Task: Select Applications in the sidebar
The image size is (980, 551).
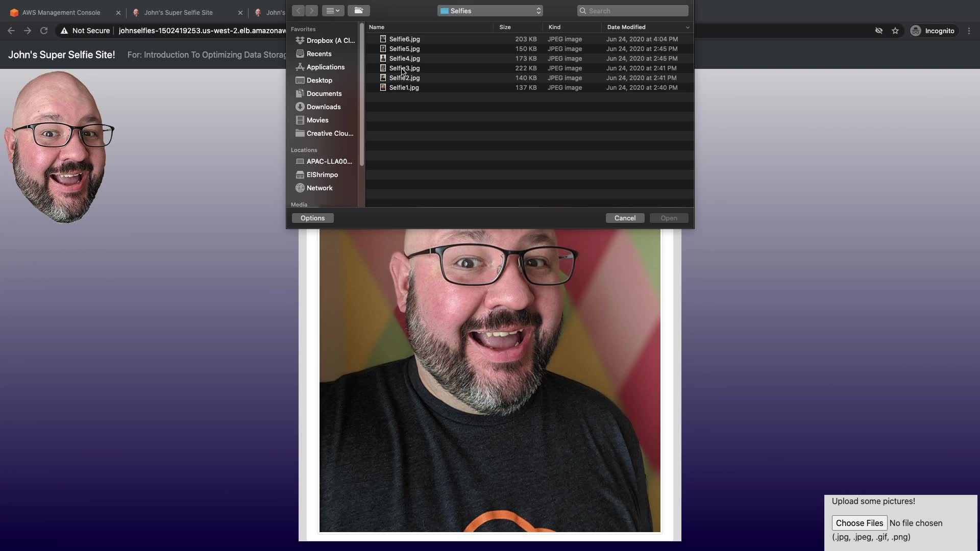Action: click(325, 67)
